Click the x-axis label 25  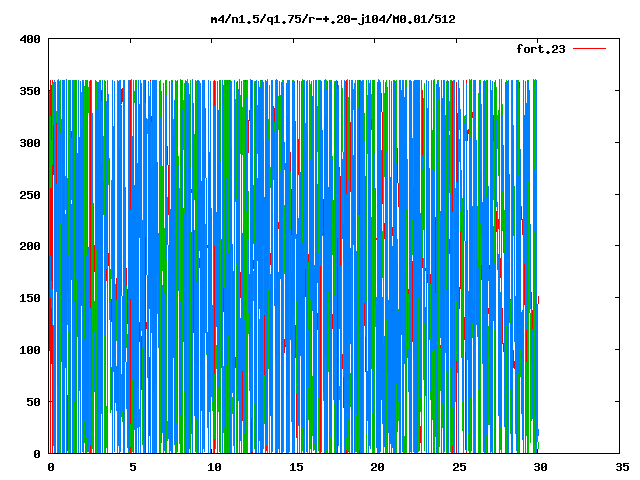459,467
